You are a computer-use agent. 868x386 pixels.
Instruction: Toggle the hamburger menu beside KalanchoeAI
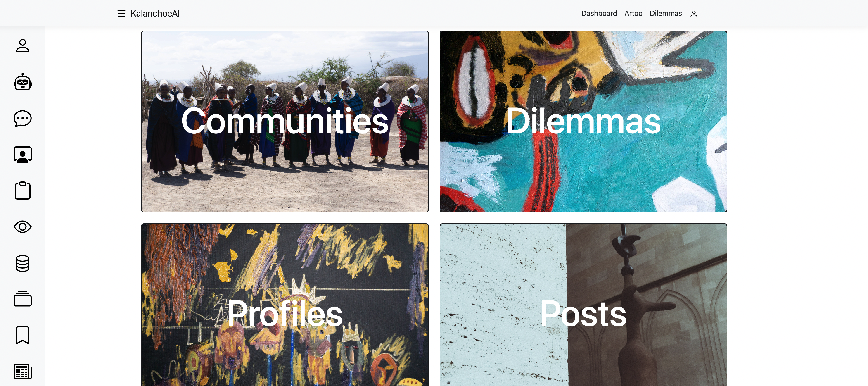click(121, 14)
